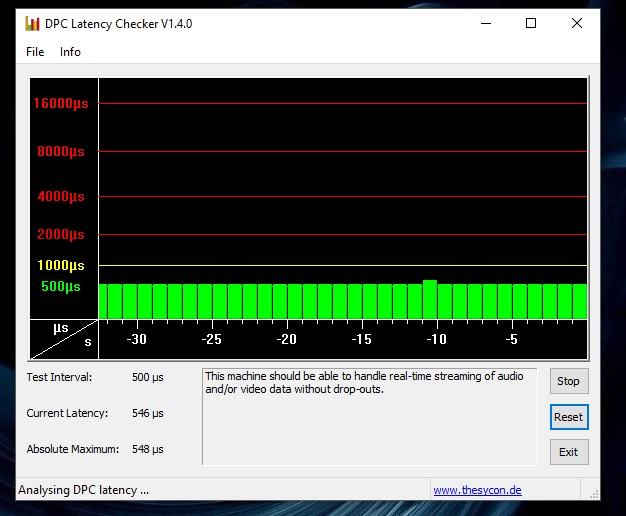Click the window resize grip in status bar
626x516 pixels.
(594, 494)
